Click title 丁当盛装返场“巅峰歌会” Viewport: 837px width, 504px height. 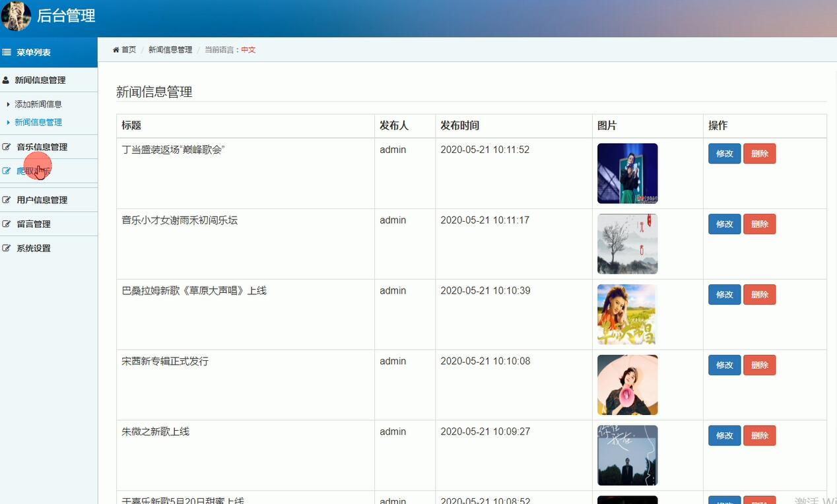(174, 150)
